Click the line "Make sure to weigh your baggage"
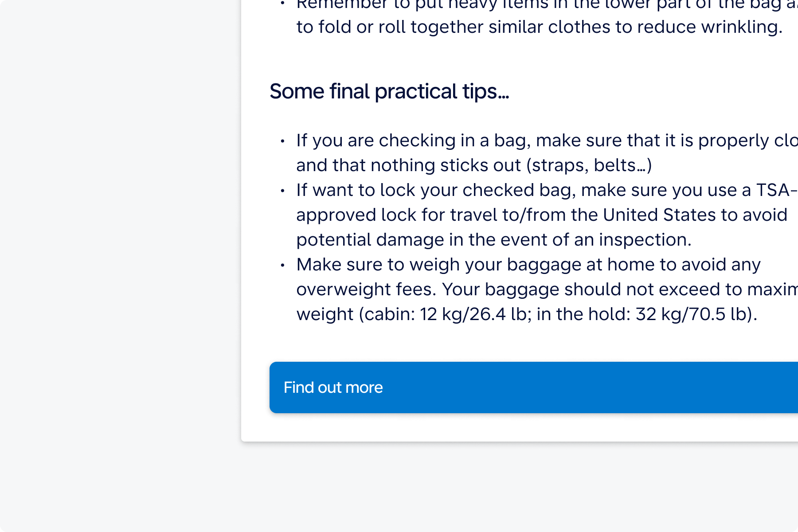The image size is (798, 532). point(528,265)
